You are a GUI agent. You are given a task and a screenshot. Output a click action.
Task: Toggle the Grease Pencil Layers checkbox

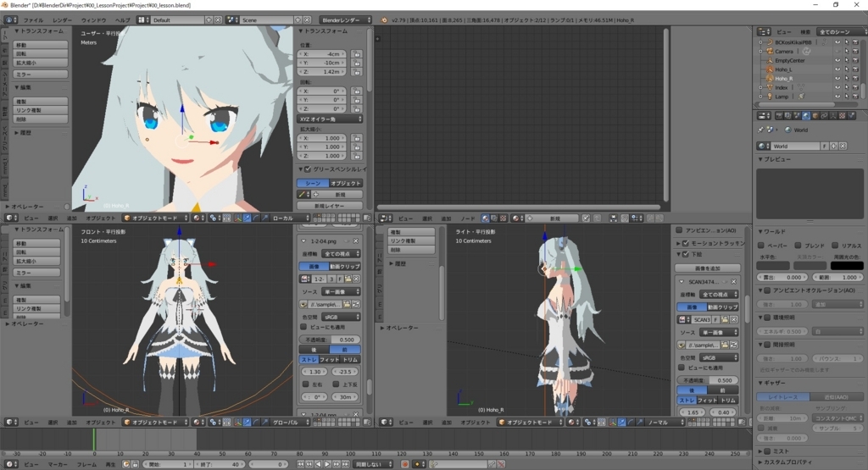pyautogui.click(x=309, y=169)
